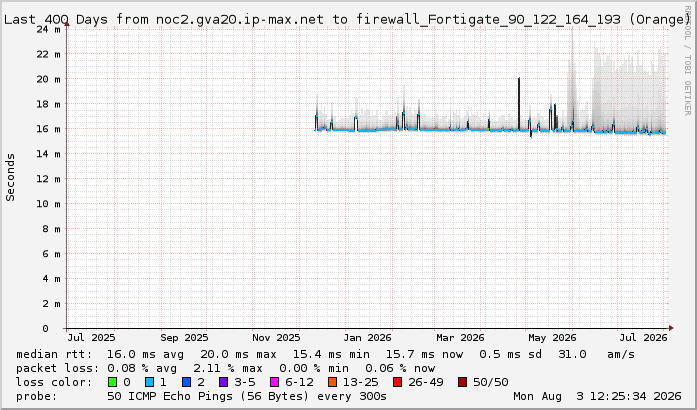Click the '0.08 % avg' packet loss value
Screen dimensions: 697x410
pos(142,368)
